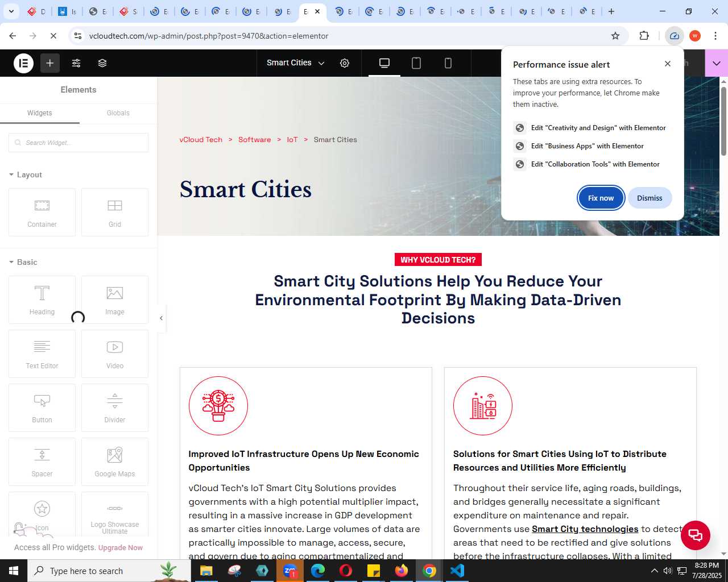Show hidden system tray icons
The width and height of the screenshot is (728, 582).
[x=654, y=571]
